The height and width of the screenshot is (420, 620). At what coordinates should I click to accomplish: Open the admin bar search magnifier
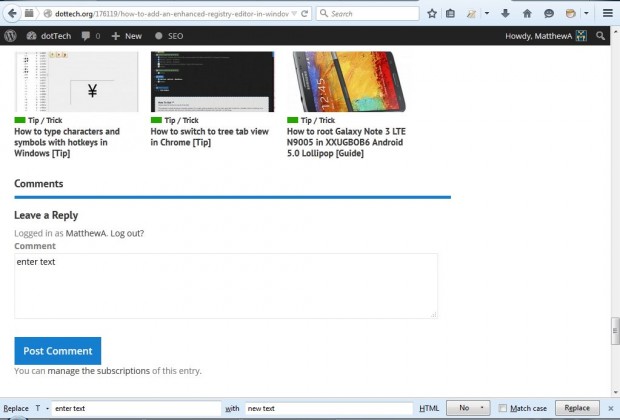[600, 36]
